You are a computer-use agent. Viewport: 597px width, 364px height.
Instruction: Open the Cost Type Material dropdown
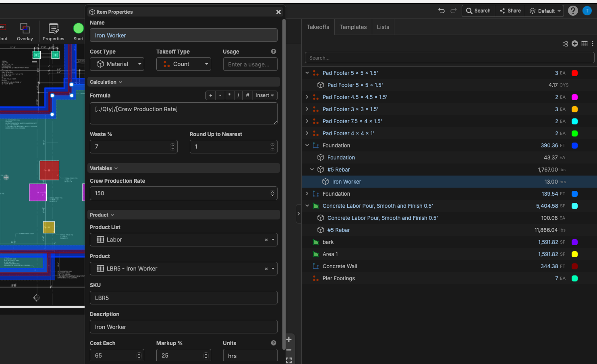[x=117, y=64]
